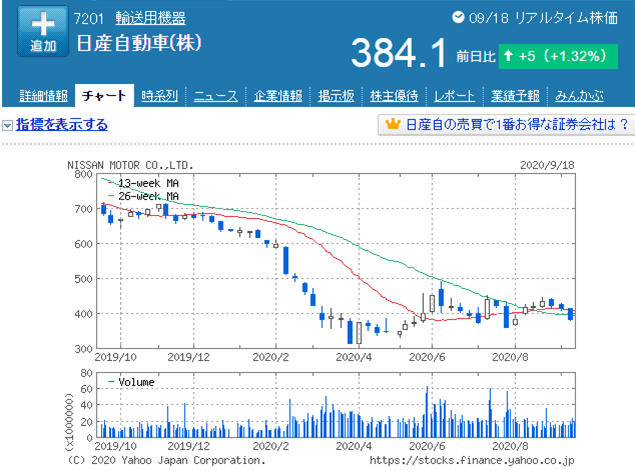Switch to the 業績予報 tab
The height and width of the screenshot is (470, 635).
(515, 96)
